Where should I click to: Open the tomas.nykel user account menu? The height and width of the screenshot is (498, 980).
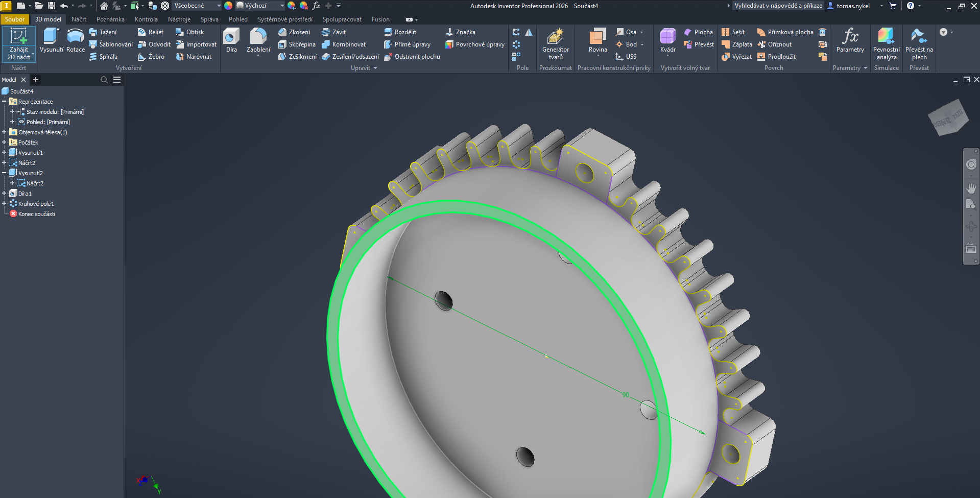tap(853, 6)
